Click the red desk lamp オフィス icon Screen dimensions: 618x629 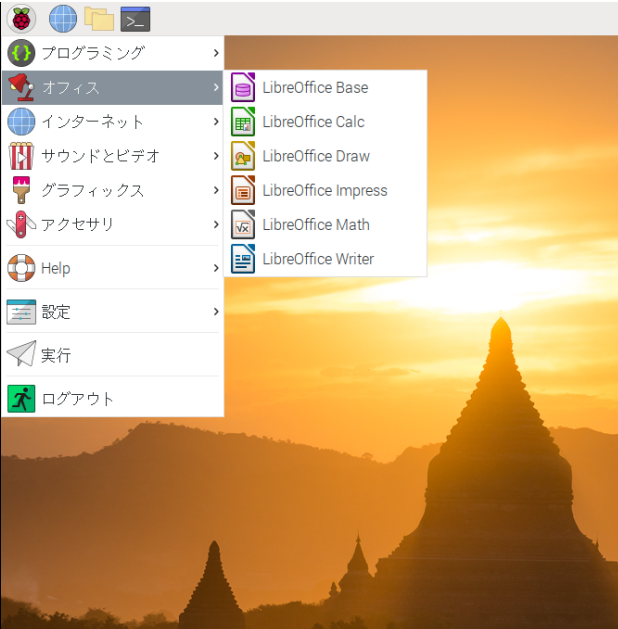pos(21,87)
